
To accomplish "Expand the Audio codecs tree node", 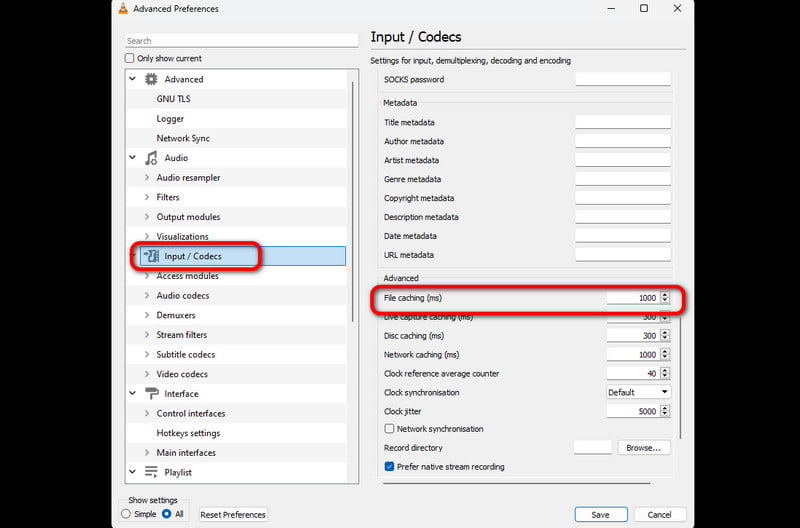I will [147, 296].
